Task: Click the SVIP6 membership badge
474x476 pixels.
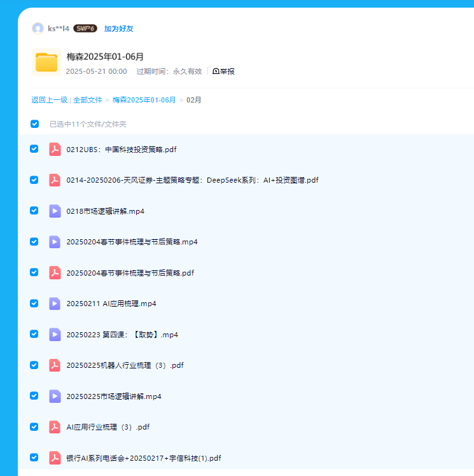Action: (x=85, y=29)
